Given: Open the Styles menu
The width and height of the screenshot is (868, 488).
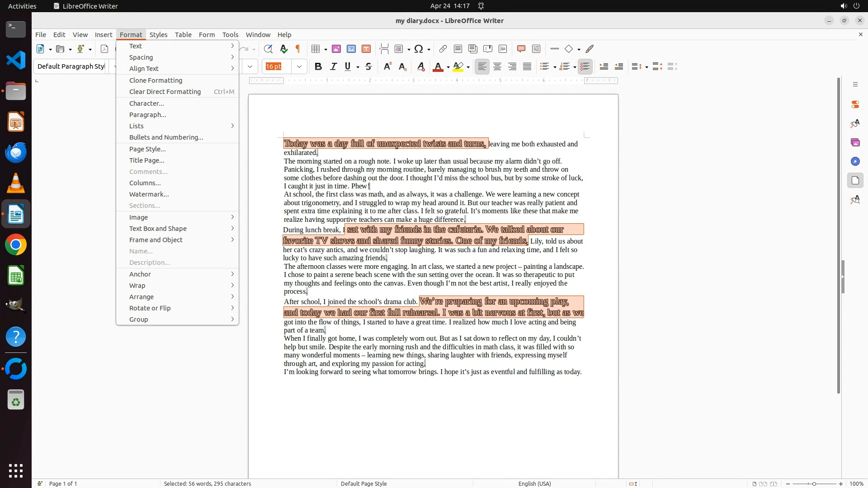Looking at the screenshot, I should pyautogui.click(x=158, y=35).
